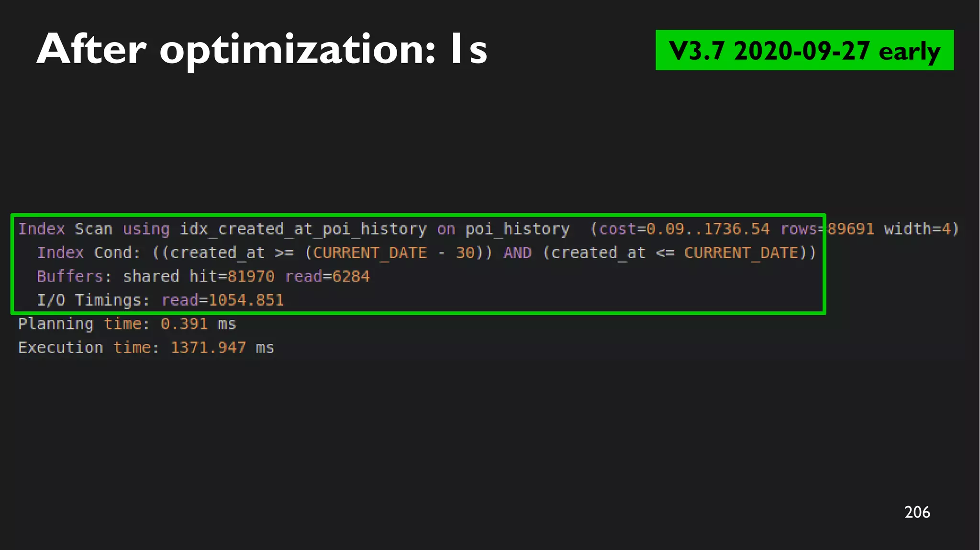Click the 'Index Cond:' condition line

point(426,253)
